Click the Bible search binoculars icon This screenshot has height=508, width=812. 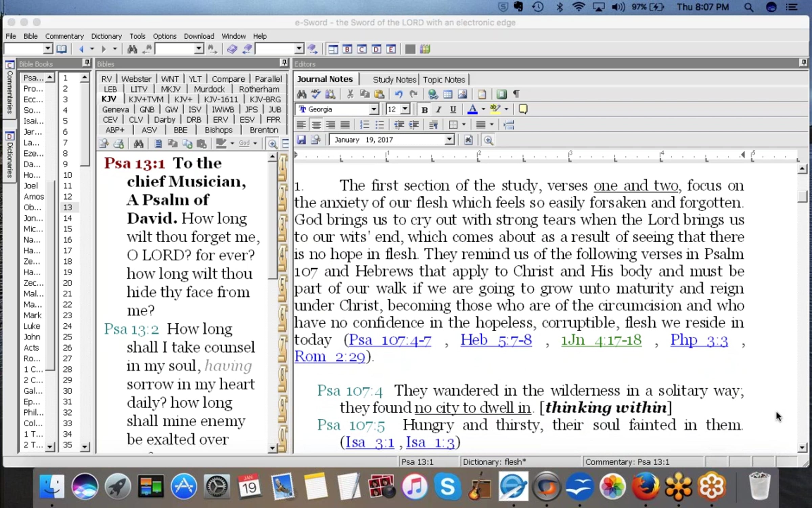tap(138, 144)
